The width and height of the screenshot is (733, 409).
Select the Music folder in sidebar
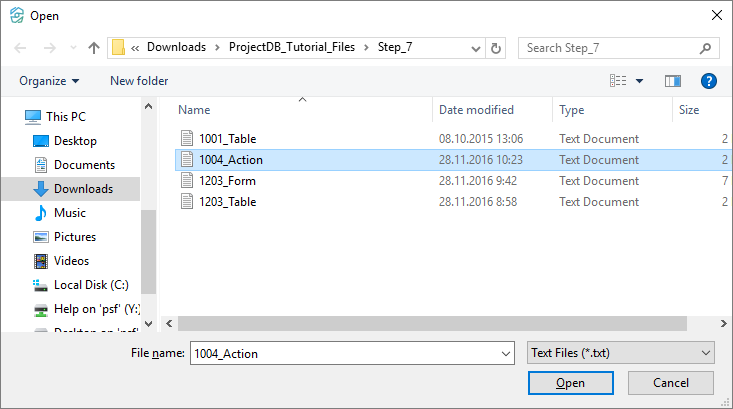coord(69,213)
